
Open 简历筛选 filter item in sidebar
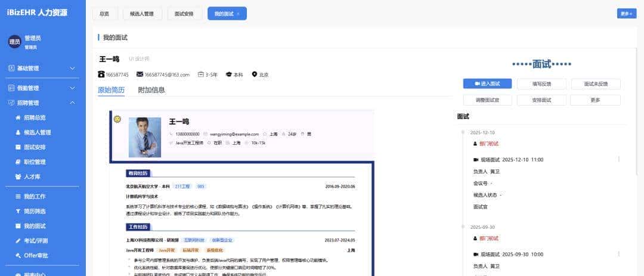30,212
